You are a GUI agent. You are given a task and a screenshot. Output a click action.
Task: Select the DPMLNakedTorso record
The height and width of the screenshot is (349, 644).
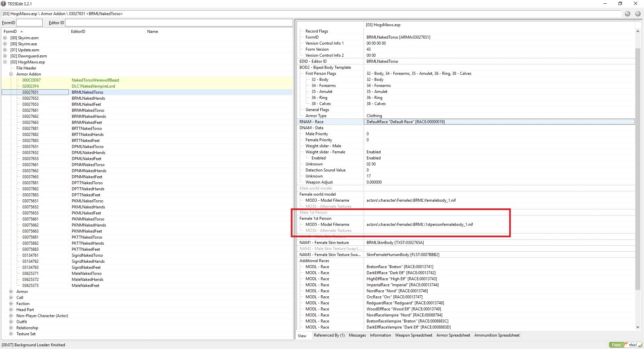[147, 147]
